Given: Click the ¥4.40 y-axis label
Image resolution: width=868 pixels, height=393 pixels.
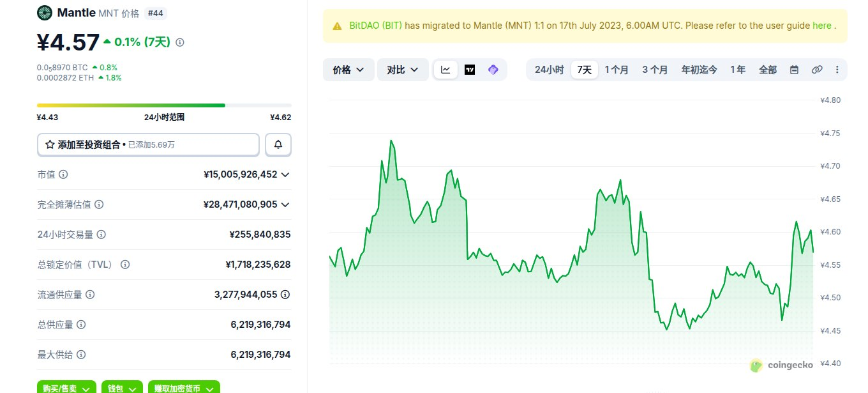Looking at the screenshot, I should [830, 364].
